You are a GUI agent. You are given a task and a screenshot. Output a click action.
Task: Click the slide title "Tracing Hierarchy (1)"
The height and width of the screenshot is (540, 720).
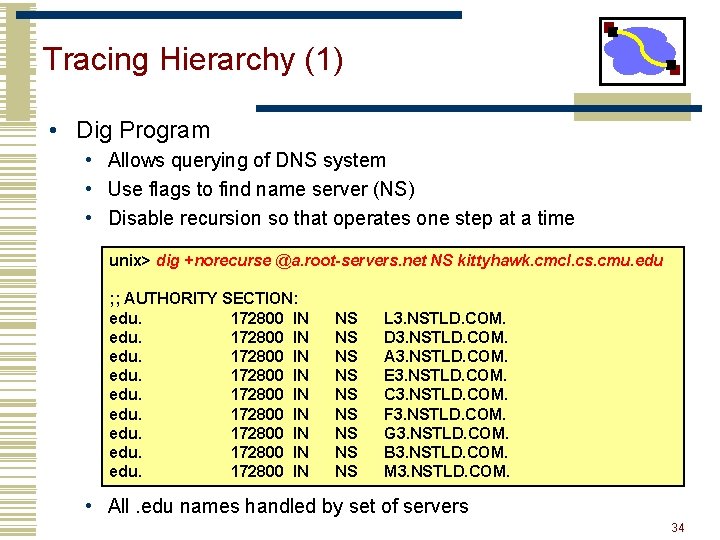[193, 60]
